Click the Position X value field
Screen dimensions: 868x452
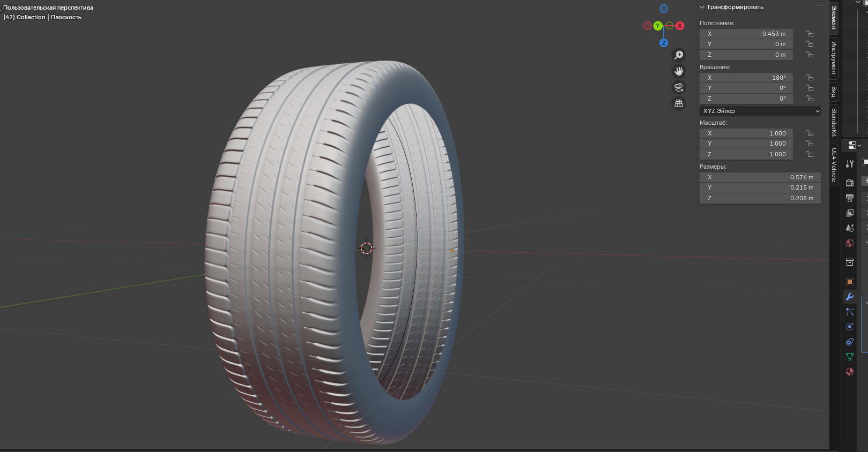(x=746, y=34)
